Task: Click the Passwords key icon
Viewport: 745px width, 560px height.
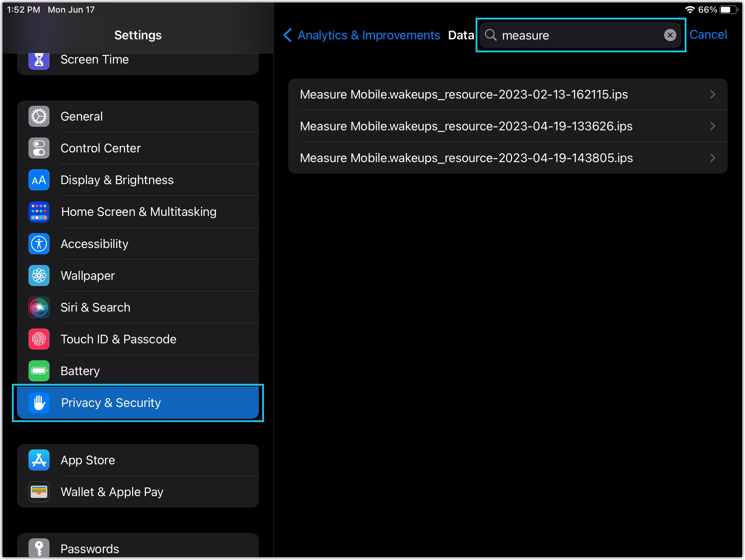Action: pos(39,548)
